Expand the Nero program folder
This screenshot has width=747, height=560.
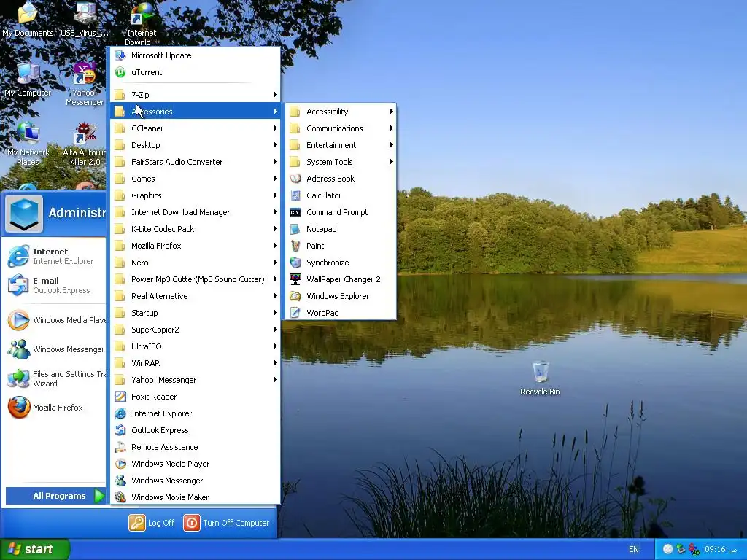[195, 262]
